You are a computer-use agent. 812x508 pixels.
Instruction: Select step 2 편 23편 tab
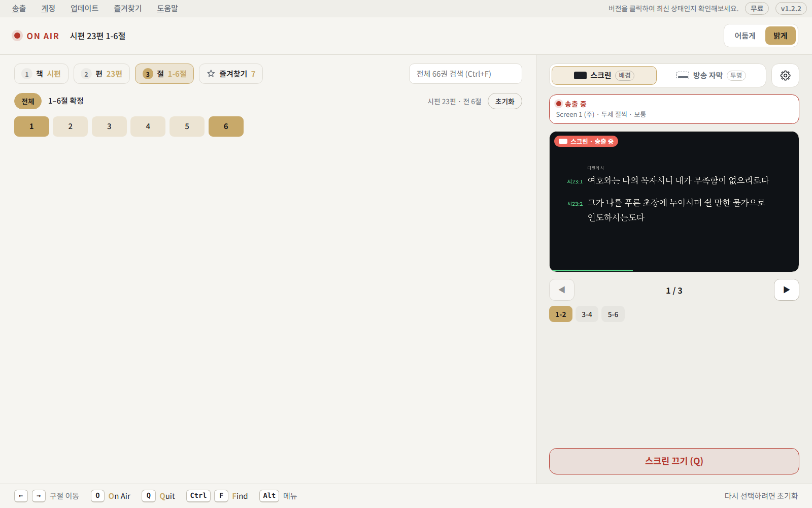coord(101,74)
